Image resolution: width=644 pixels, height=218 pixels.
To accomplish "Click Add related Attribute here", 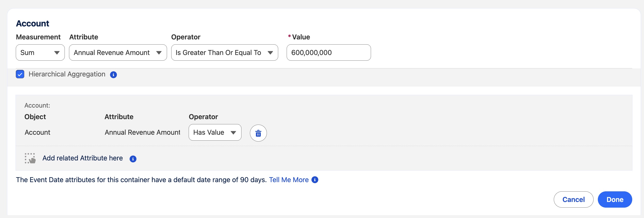I will 82,158.
